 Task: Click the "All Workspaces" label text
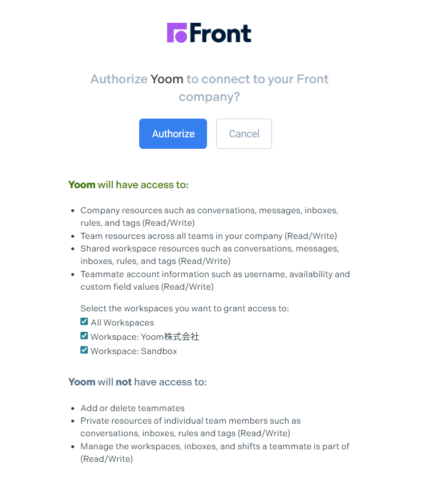(122, 323)
